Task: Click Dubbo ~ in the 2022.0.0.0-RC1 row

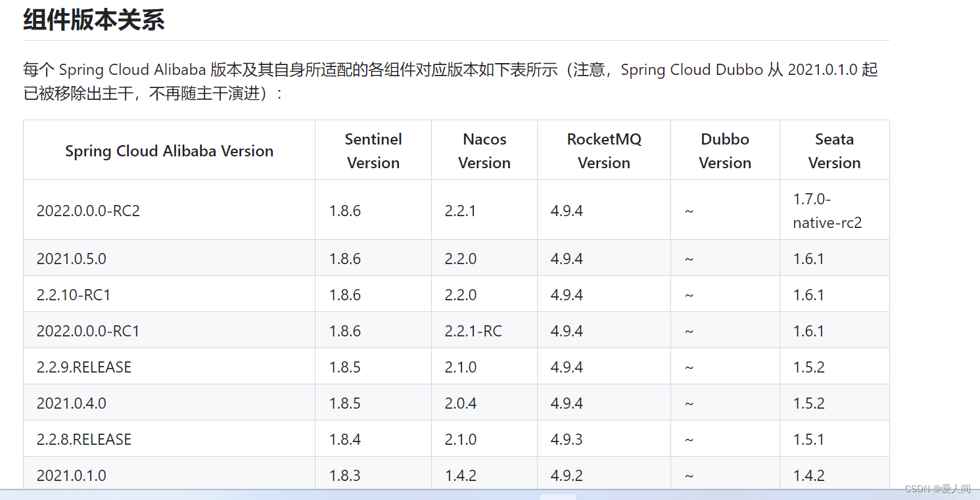Action: [x=725, y=330]
